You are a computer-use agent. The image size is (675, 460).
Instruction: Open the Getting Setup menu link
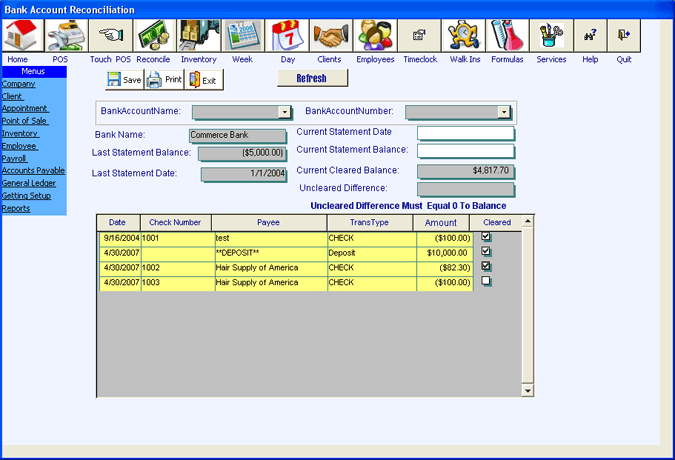26,195
